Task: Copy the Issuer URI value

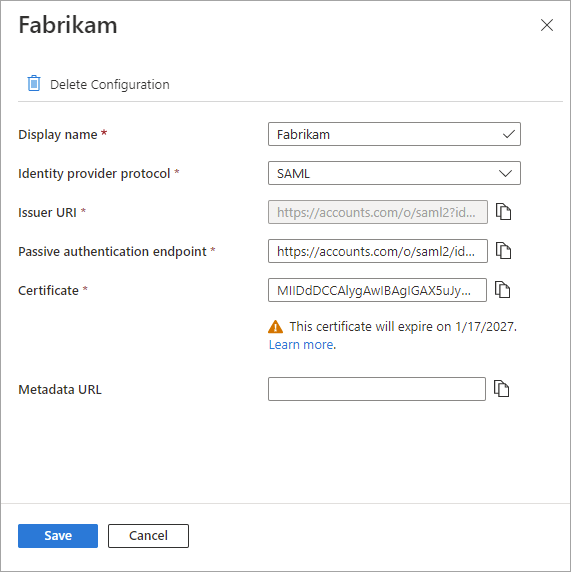Action: coord(504,212)
